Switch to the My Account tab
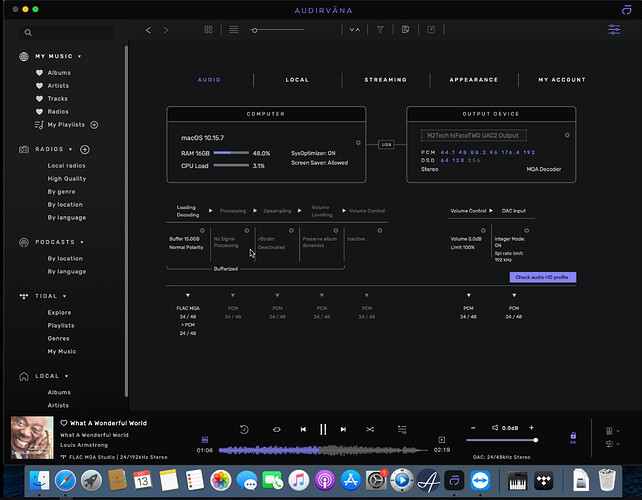 click(562, 80)
